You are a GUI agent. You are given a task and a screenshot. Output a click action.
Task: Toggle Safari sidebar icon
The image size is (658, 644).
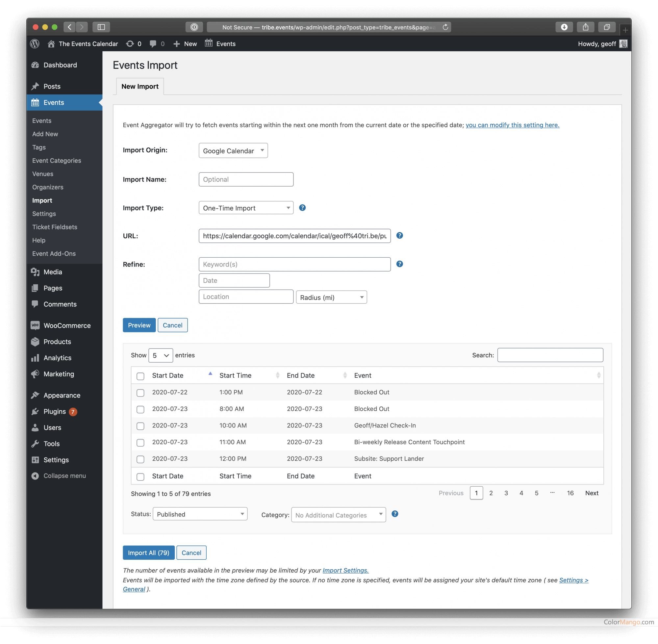101,27
